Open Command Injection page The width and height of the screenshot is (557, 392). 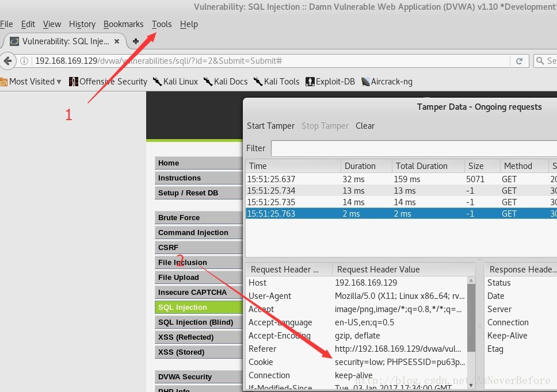[199, 233]
